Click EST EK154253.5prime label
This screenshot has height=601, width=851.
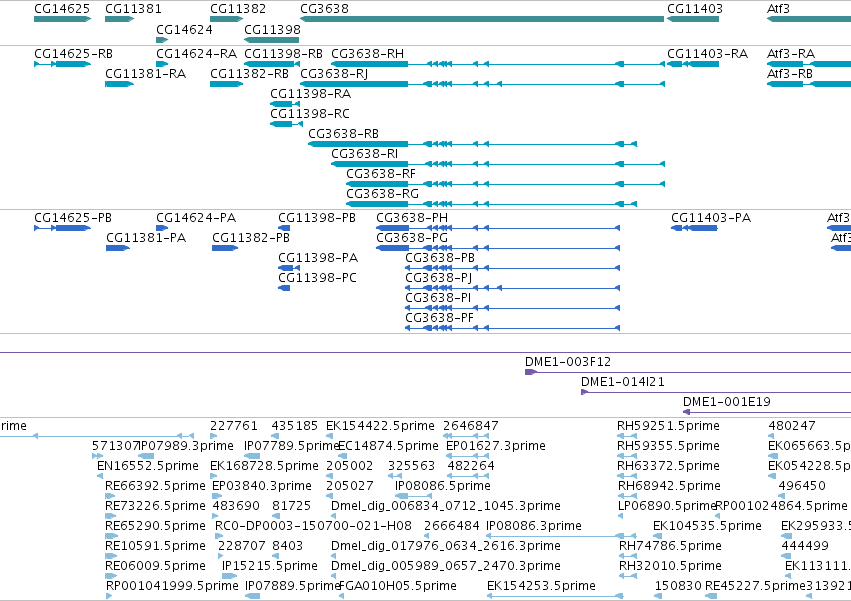[541, 586]
